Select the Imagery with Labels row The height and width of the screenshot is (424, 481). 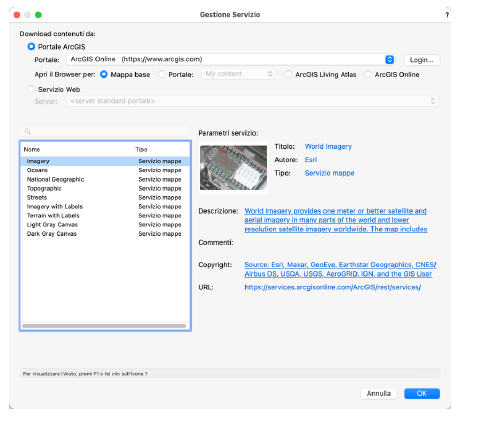point(105,206)
